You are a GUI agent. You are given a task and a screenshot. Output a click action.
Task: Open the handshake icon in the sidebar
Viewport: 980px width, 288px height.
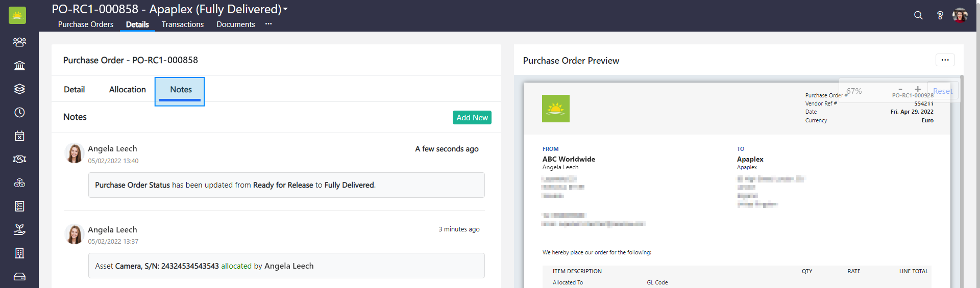(x=19, y=160)
